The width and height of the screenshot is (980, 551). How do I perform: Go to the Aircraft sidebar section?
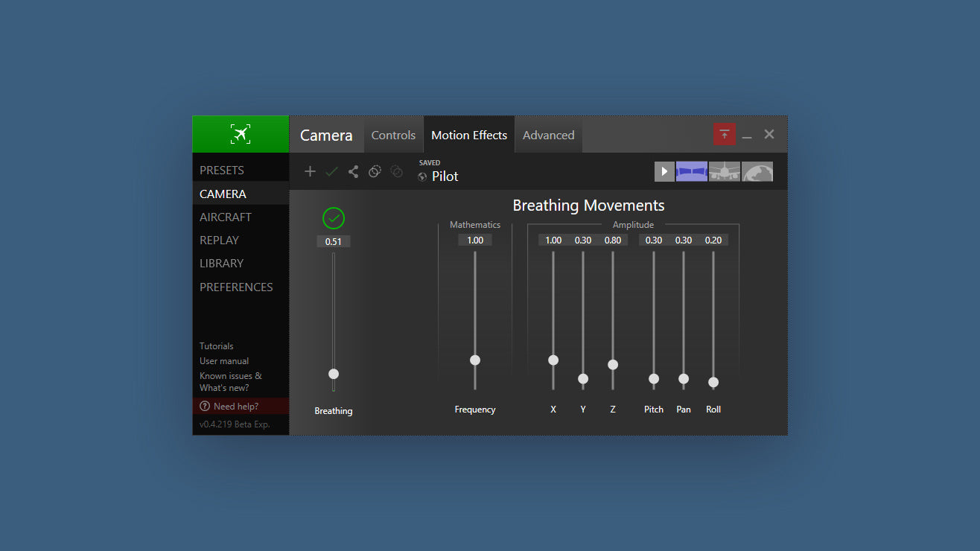[226, 217]
